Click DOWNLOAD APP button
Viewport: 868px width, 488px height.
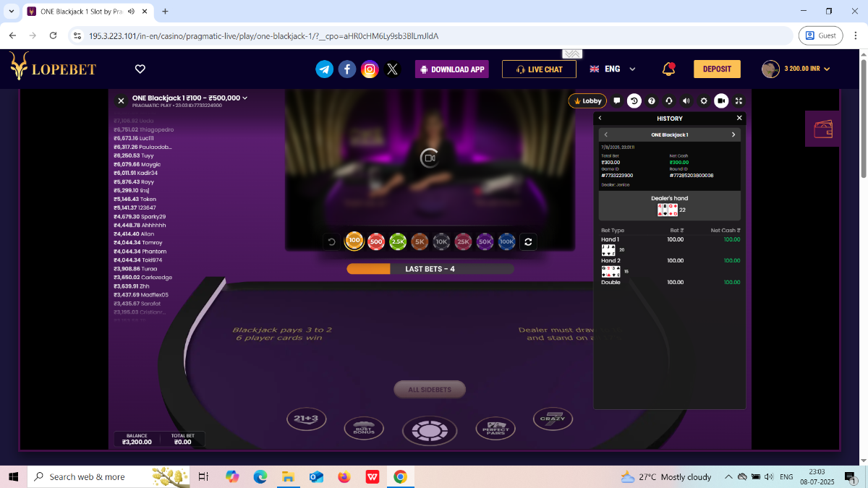451,69
